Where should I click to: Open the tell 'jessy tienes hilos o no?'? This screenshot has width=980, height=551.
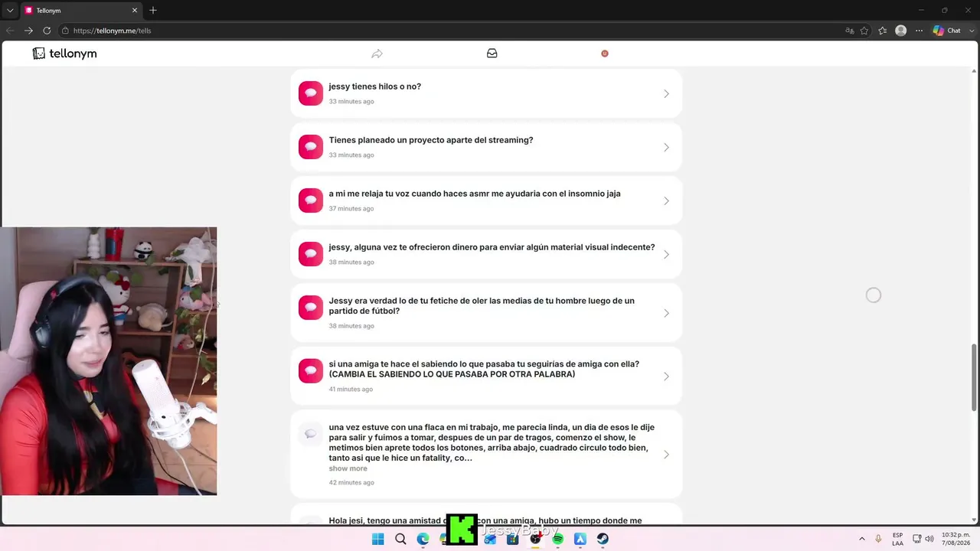tap(486, 93)
